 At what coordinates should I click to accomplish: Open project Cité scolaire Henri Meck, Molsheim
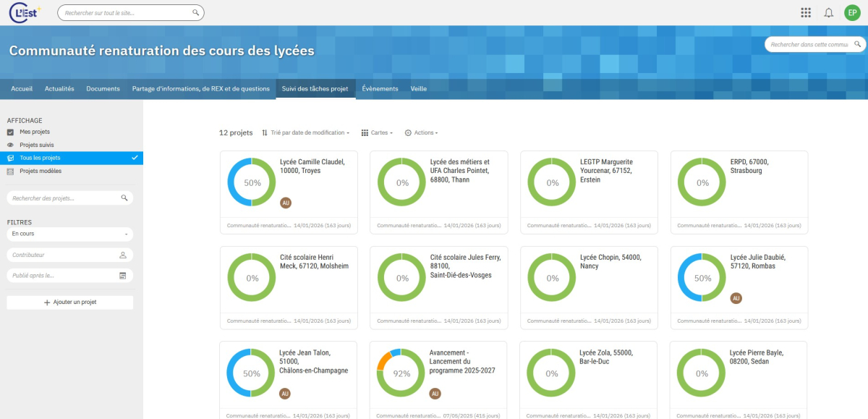click(x=314, y=261)
